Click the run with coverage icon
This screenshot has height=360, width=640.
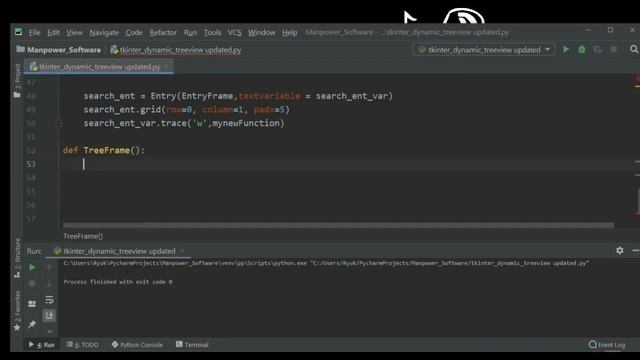coord(597,49)
